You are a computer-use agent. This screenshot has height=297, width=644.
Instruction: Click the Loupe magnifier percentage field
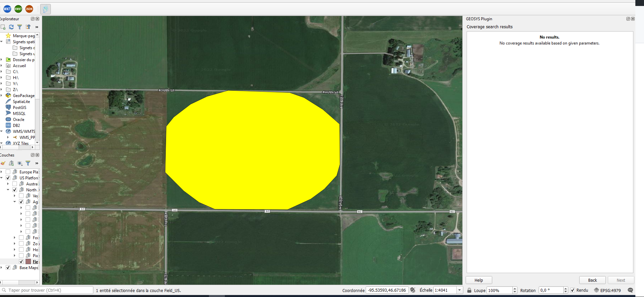click(x=500, y=290)
